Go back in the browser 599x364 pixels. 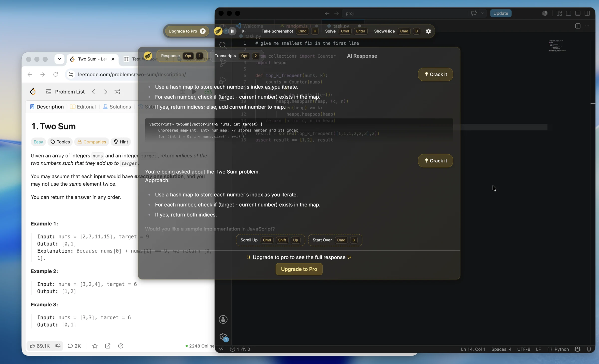[x=30, y=74]
